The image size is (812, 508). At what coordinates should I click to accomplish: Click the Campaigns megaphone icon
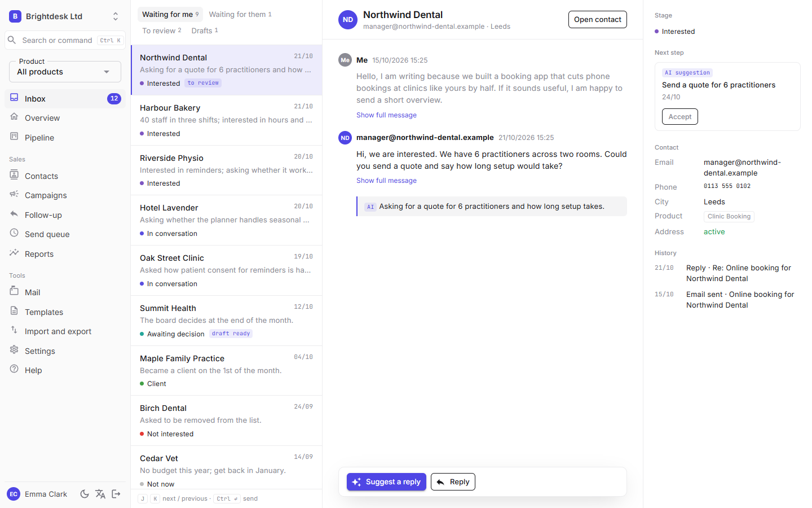pos(14,195)
